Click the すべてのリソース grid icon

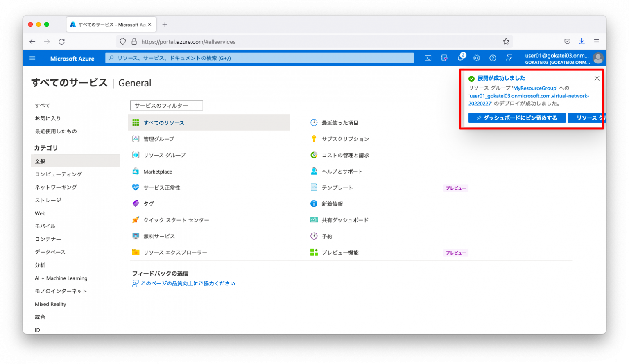[136, 122]
